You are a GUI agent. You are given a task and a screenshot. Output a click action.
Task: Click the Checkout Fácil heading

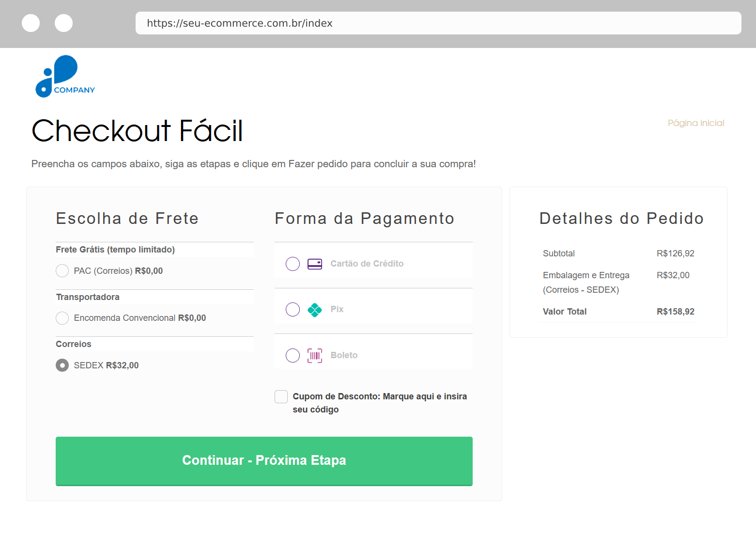pos(137,131)
